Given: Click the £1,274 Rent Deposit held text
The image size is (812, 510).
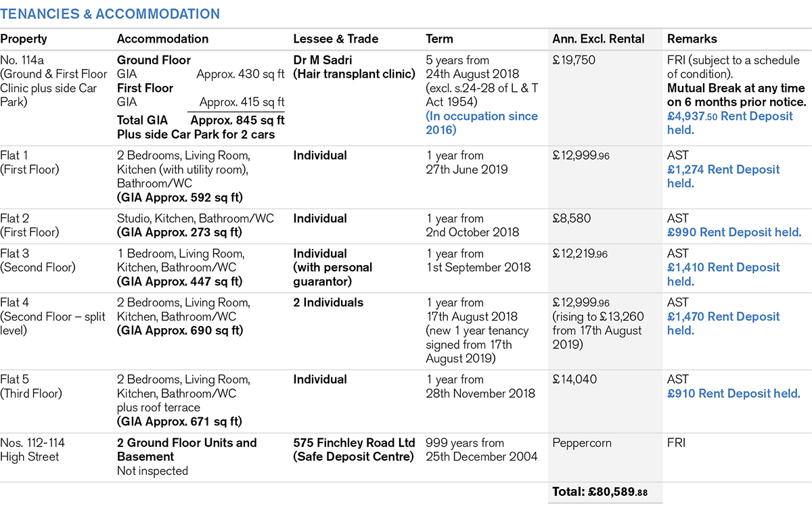Looking at the screenshot, I should click(723, 176).
